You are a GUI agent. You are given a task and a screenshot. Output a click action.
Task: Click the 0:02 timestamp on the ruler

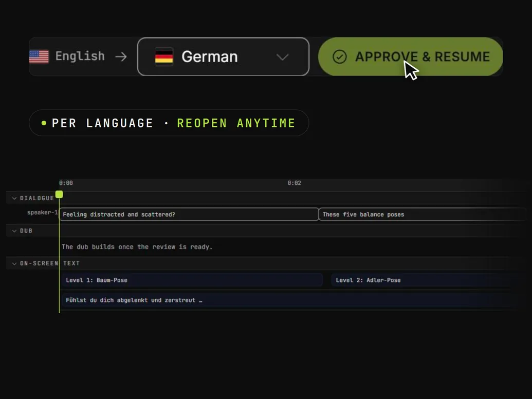click(x=294, y=183)
